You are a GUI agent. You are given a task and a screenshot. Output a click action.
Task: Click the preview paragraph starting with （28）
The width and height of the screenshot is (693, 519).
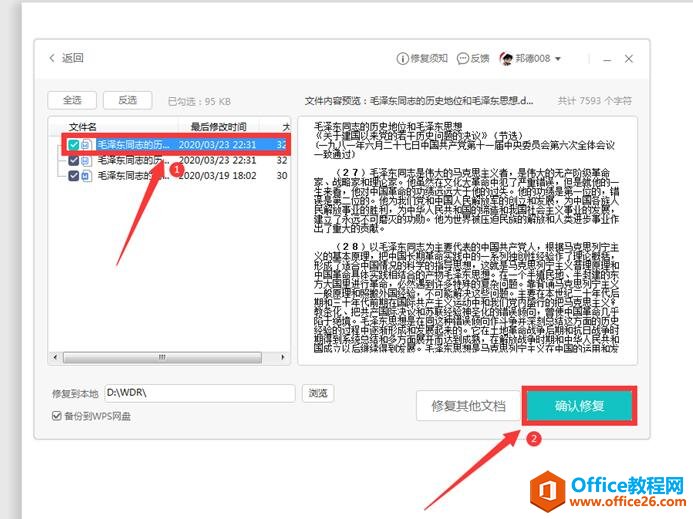(x=467, y=297)
